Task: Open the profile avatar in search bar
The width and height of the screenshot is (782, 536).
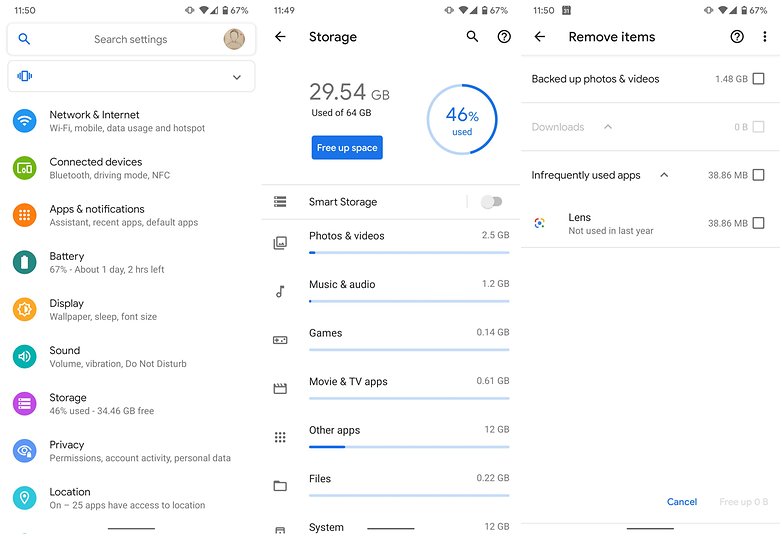Action: click(234, 39)
